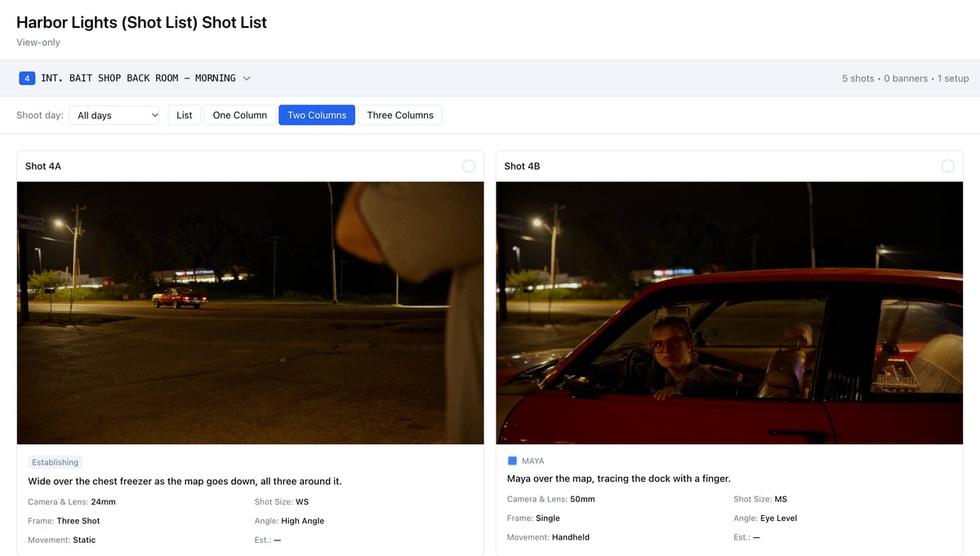Click the WS shot size value
This screenshot has height=556, width=980.
click(x=302, y=501)
